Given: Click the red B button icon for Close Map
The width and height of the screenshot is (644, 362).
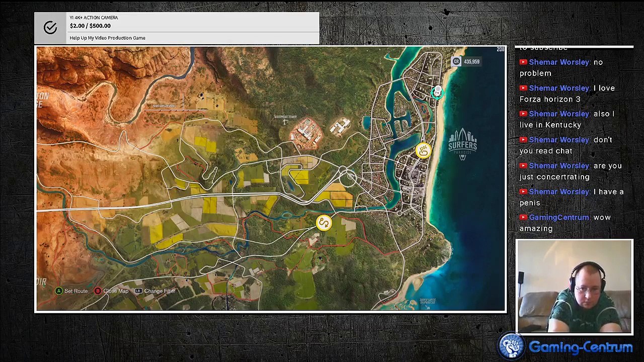Looking at the screenshot, I should [98, 291].
